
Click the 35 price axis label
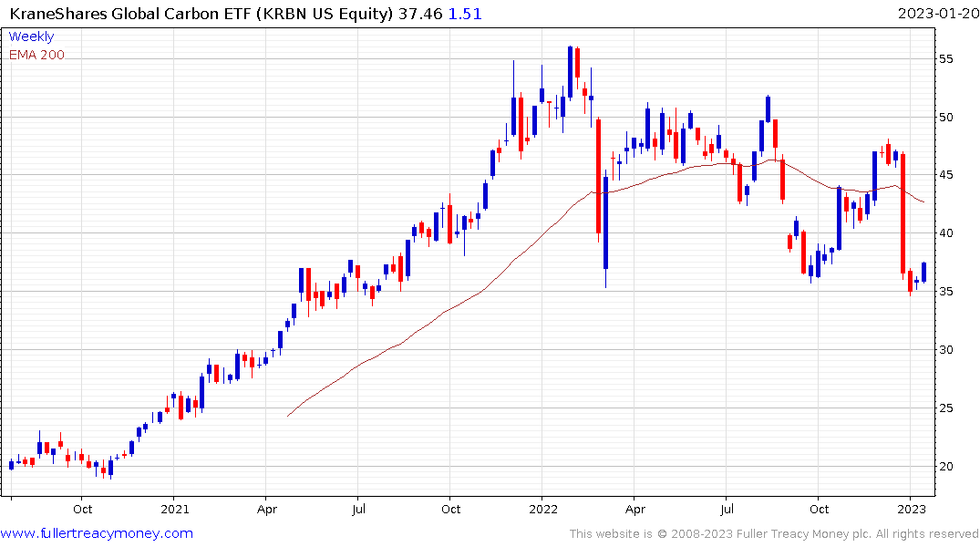point(945,292)
